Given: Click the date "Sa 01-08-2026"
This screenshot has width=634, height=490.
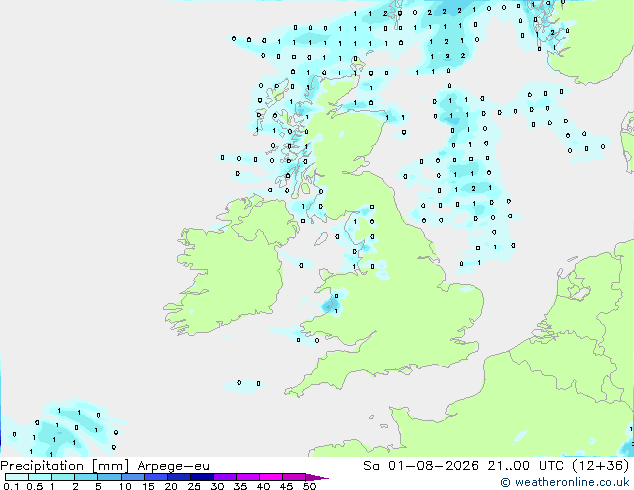Looking at the screenshot, I should coord(421,465).
